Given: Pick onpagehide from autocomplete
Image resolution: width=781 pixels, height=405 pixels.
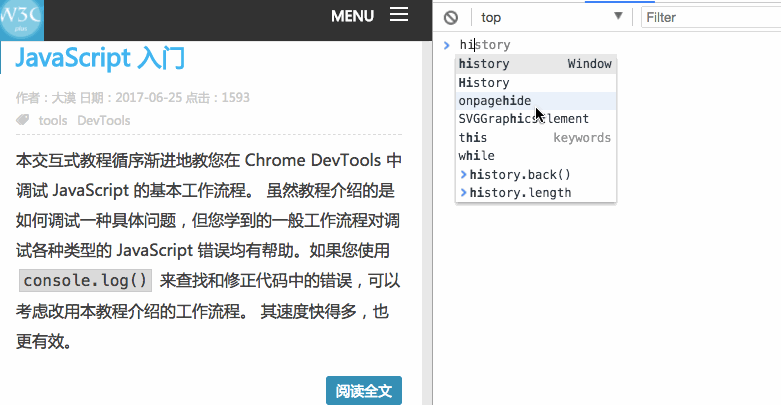Looking at the screenshot, I should (536, 101).
